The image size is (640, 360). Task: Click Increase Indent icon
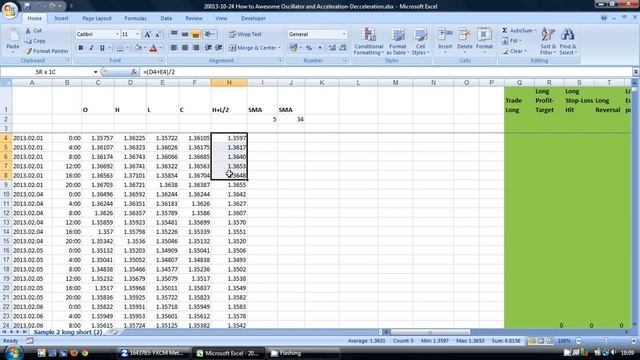219,48
